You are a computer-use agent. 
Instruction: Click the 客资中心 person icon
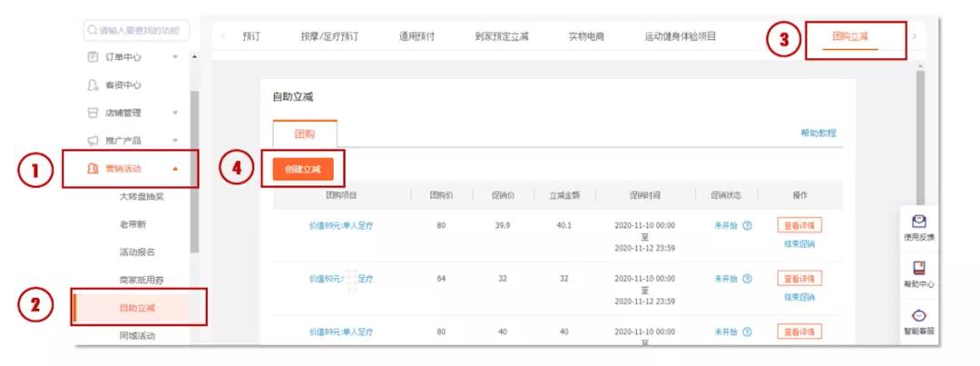coord(93,85)
